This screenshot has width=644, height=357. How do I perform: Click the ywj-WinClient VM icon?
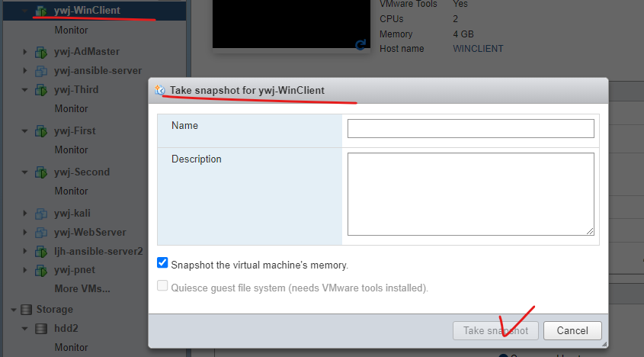[x=41, y=11]
